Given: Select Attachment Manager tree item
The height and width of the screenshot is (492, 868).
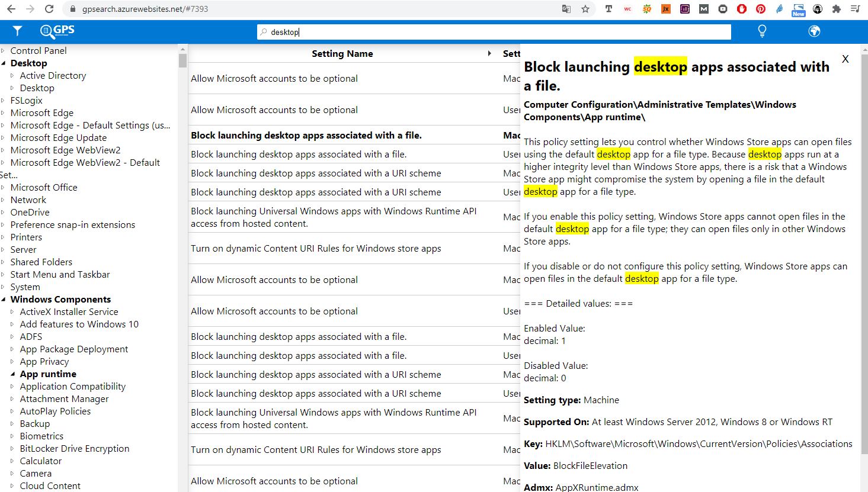Looking at the screenshot, I should pyautogui.click(x=65, y=399).
